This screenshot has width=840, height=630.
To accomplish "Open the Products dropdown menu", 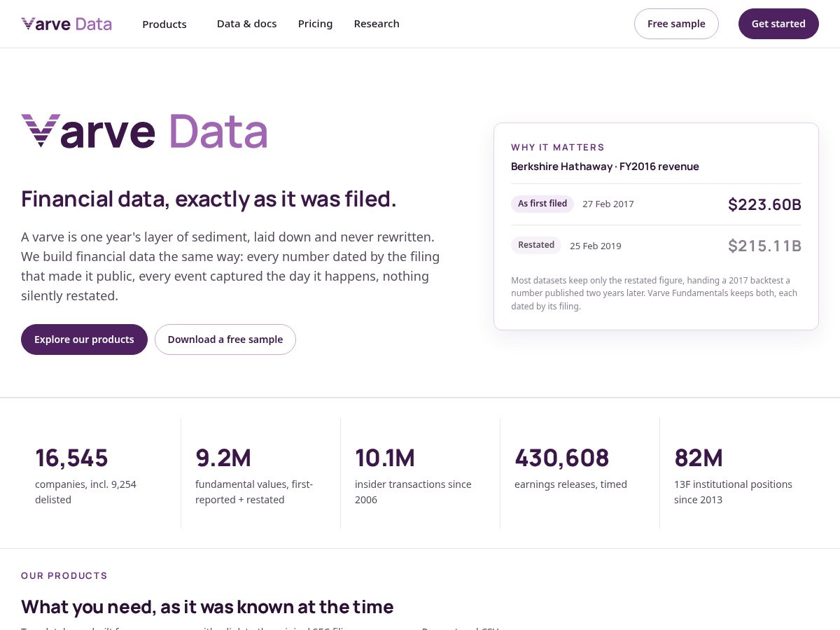I will click(164, 24).
